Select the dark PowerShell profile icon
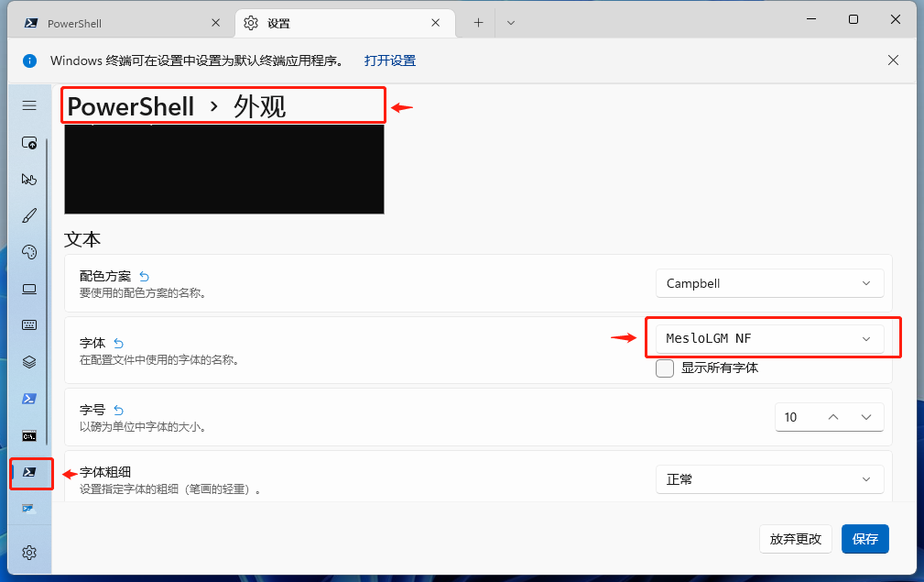This screenshot has width=924, height=582. point(29,472)
